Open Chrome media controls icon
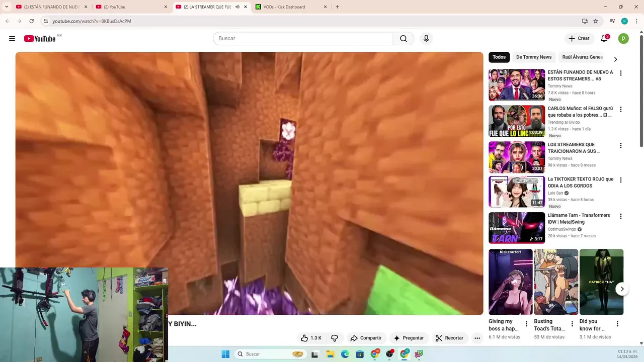The width and height of the screenshot is (644, 362). (612, 21)
